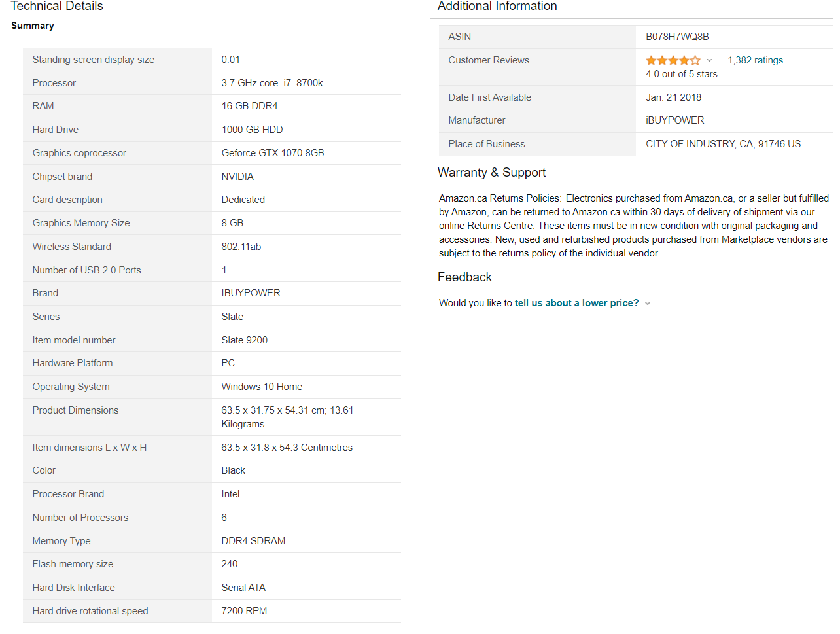Click the standing screen display value '0.01'
The image size is (840, 634).
coord(230,60)
